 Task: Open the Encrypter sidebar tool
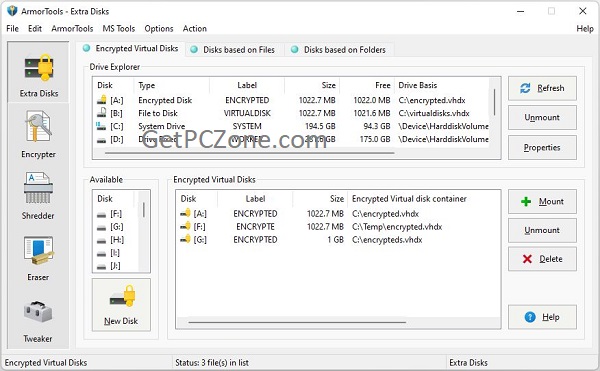click(x=38, y=135)
